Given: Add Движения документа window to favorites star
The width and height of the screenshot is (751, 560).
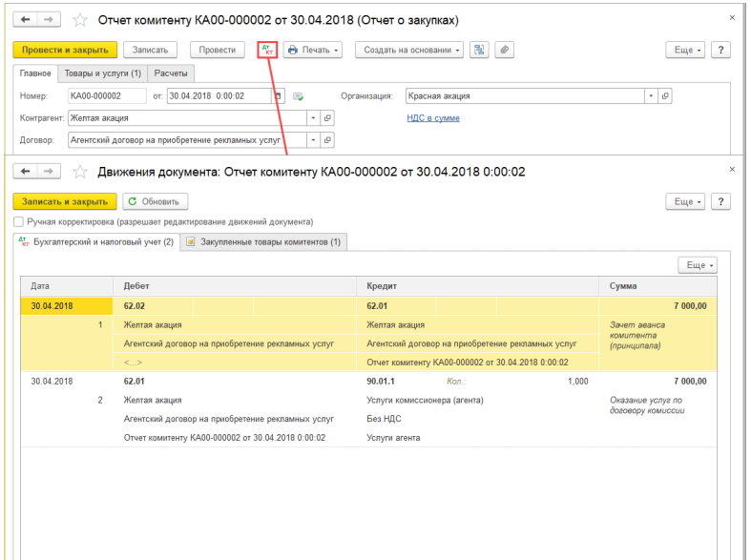Looking at the screenshot, I should (80, 172).
